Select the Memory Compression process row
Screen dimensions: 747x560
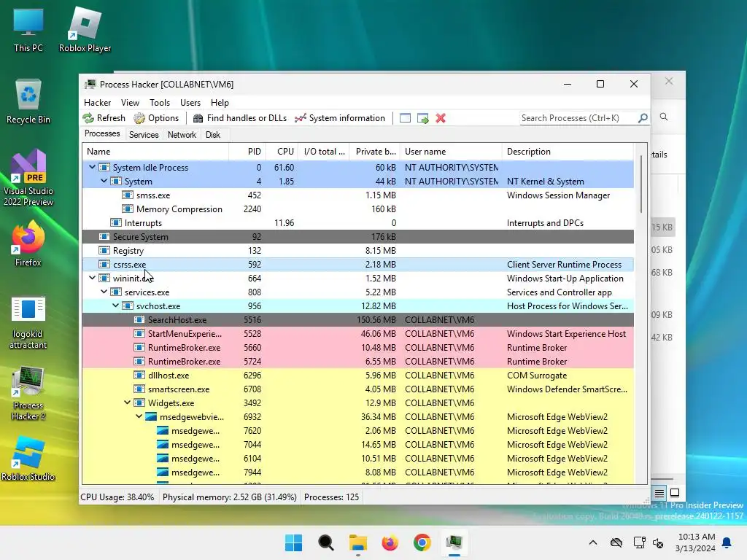tap(357, 209)
